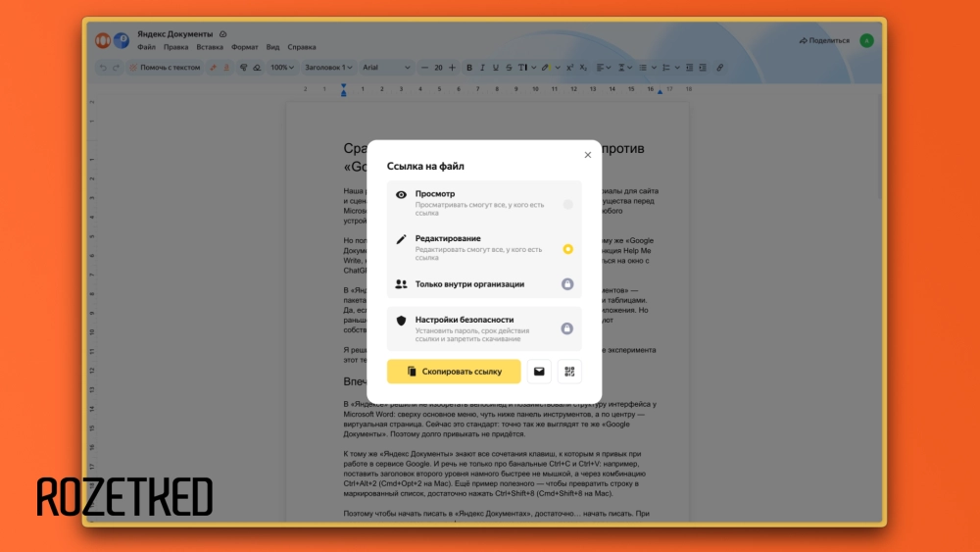Viewport: 980px width, 552px height.
Task: Apply subscript formatting
Action: 583,68
